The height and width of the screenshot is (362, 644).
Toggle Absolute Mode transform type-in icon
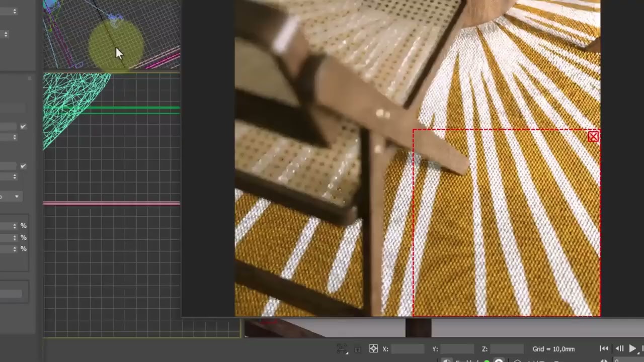(x=373, y=348)
